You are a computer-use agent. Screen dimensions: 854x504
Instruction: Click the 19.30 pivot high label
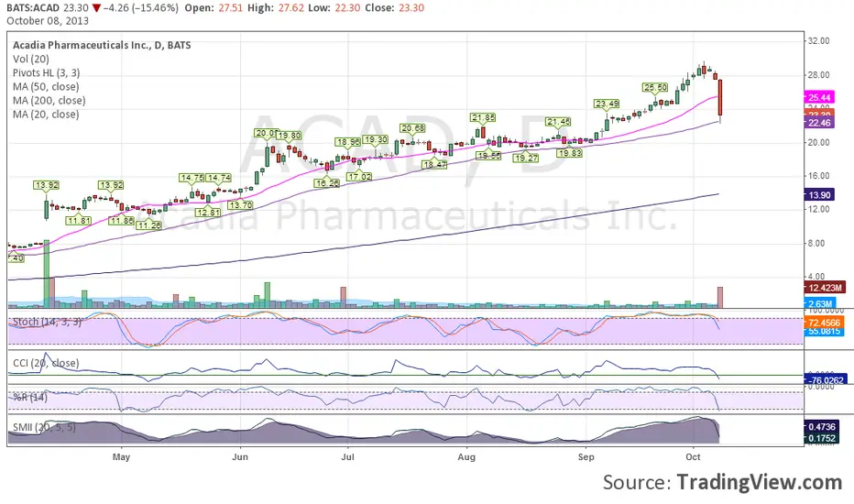coord(376,139)
